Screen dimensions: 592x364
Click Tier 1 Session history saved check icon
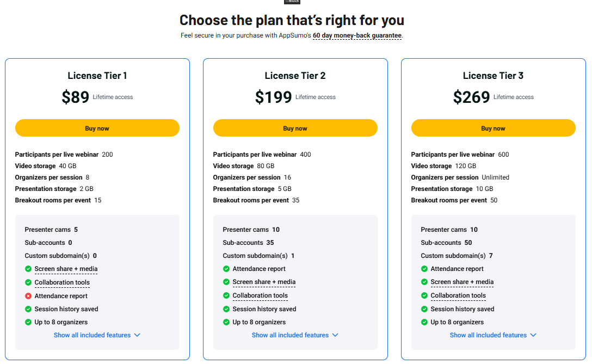pyautogui.click(x=28, y=309)
